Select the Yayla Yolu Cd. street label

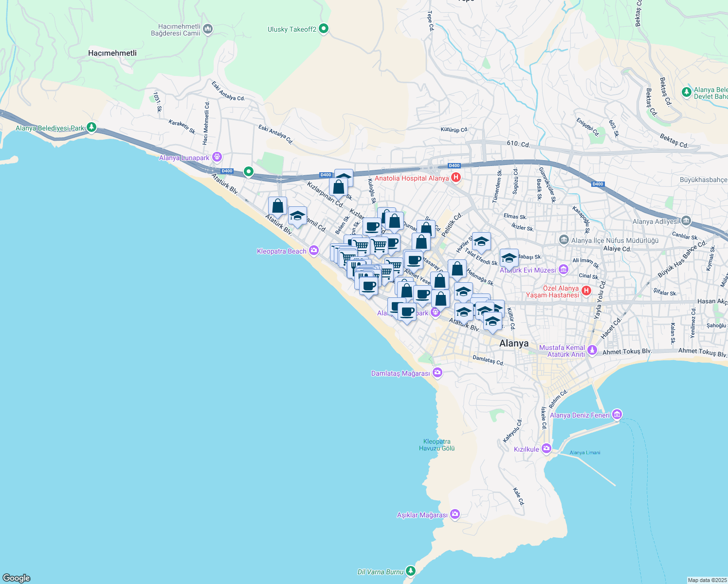(600, 299)
